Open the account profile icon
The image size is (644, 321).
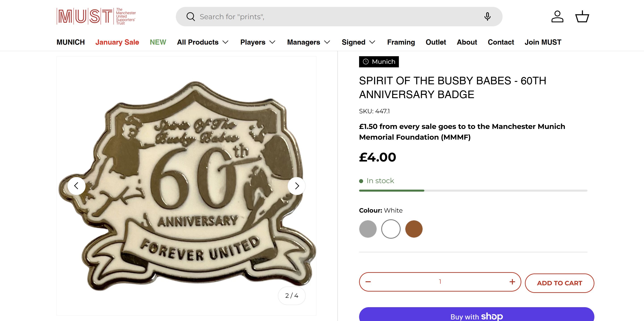tap(557, 17)
